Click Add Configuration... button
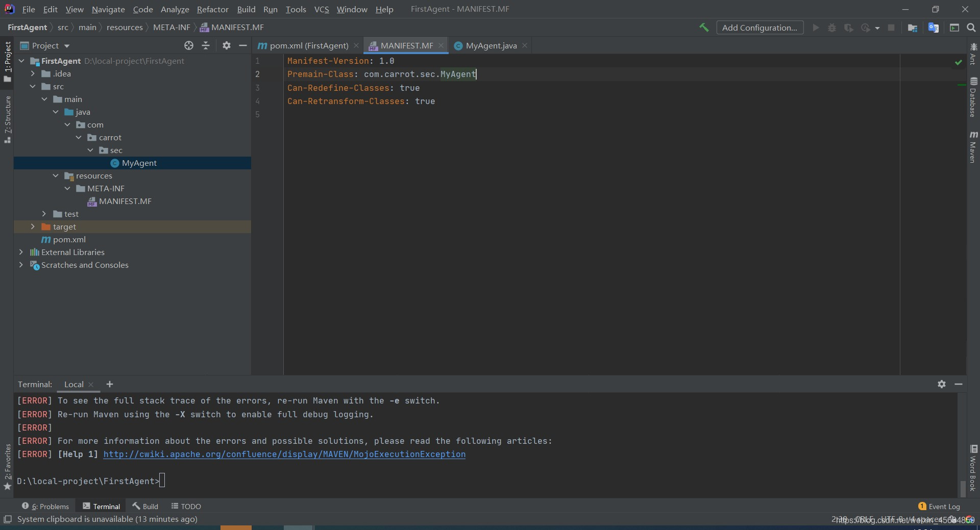 coord(759,28)
